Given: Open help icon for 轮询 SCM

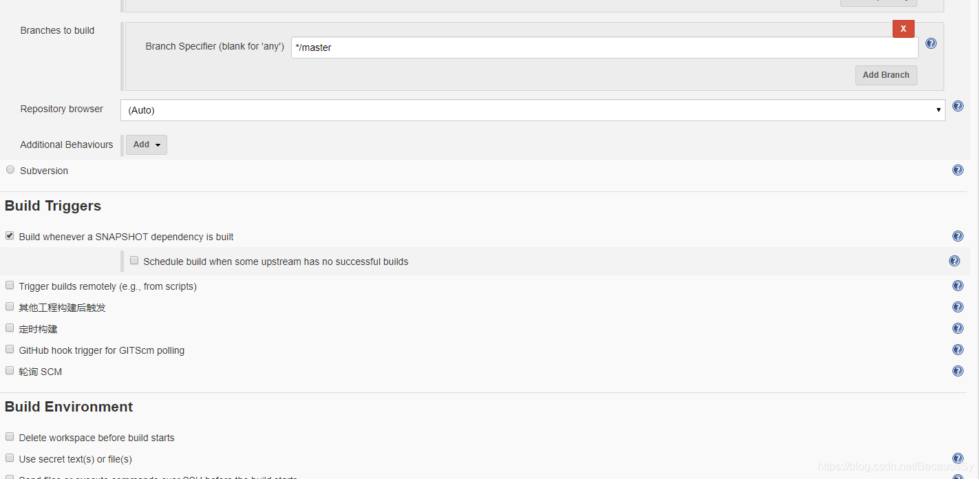Looking at the screenshot, I should click(x=958, y=371).
